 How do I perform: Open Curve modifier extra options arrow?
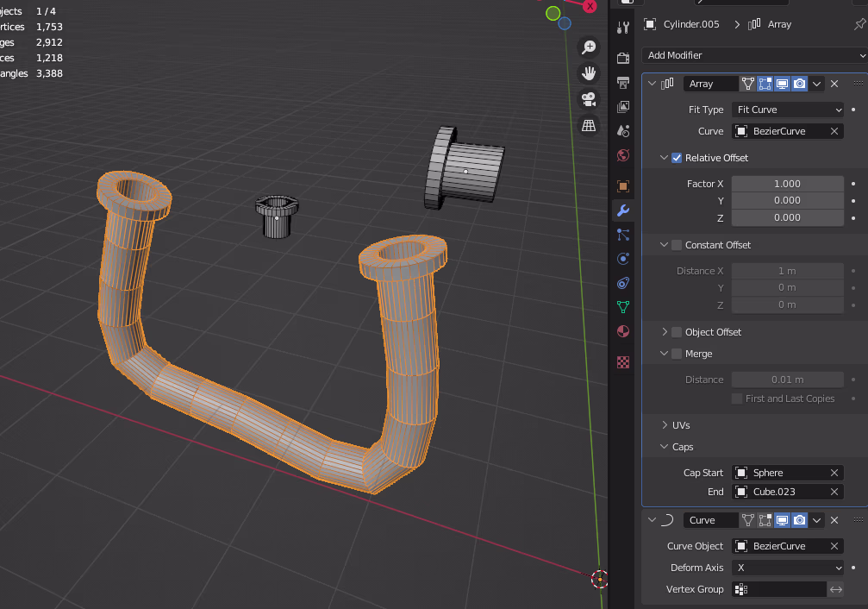coord(816,520)
